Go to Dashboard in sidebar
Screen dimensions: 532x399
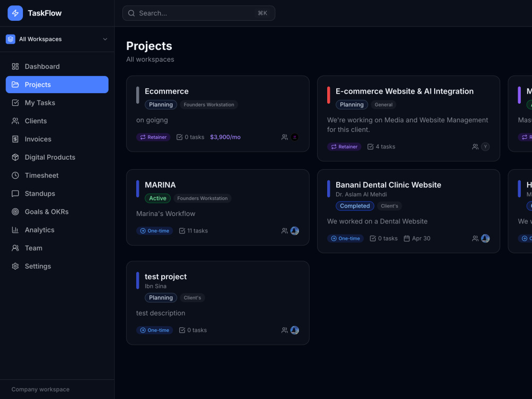(57, 66)
